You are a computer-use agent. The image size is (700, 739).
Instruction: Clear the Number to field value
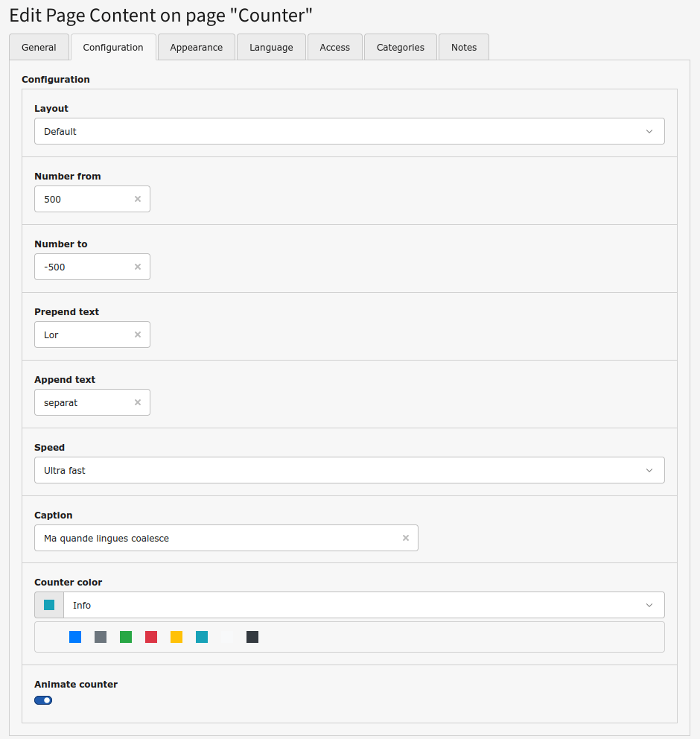(x=138, y=267)
